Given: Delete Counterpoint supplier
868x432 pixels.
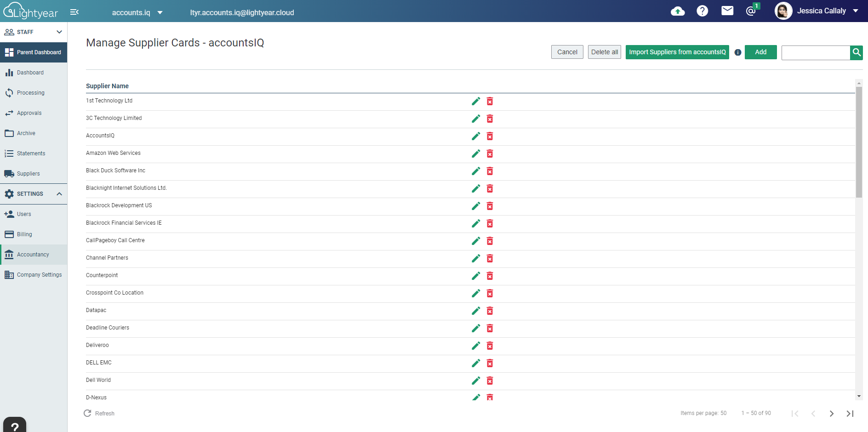Looking at the screenshot, I should point(490,276).
